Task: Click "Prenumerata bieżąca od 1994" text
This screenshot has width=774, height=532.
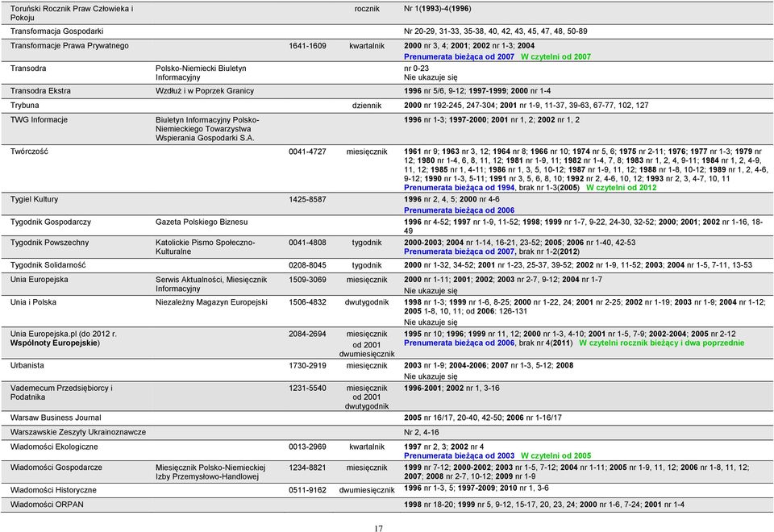Action: (x=459, y=188)
